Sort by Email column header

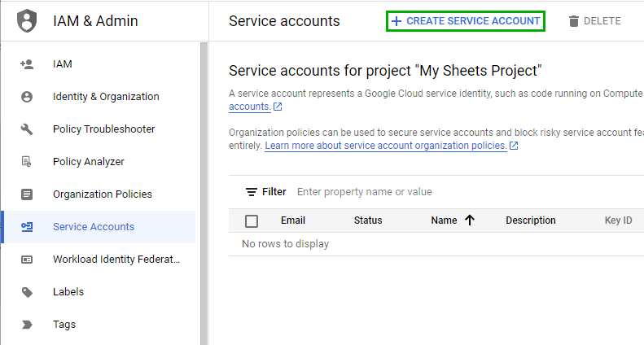(293, 221)
